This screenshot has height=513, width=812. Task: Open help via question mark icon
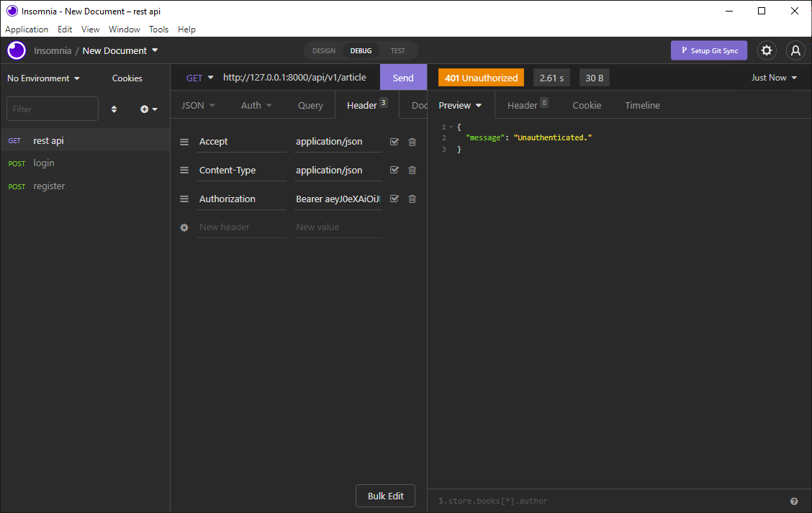[x=794, y=500]
